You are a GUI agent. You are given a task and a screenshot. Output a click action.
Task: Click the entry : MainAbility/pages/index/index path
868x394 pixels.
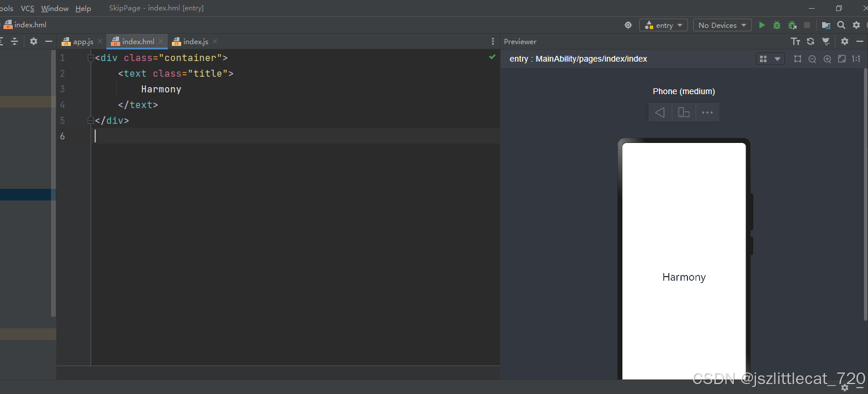pyautogui.click(x=578, y=59)
